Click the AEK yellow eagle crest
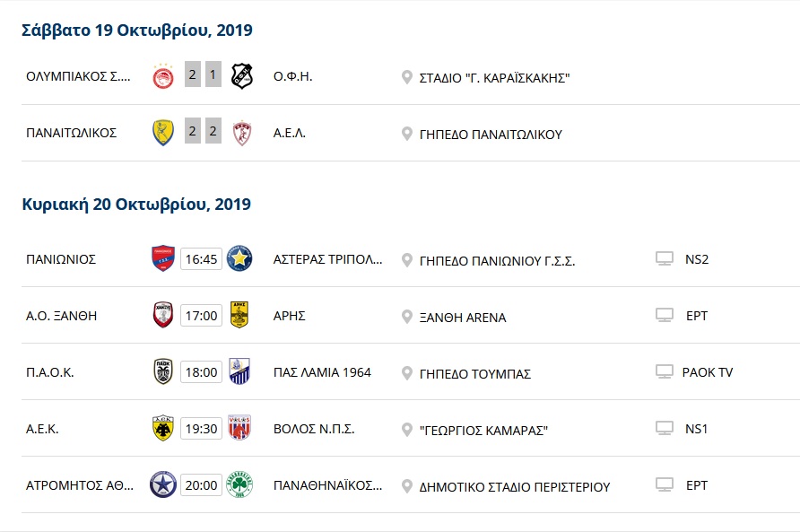 pyautogui.click(x=162, y=428)
